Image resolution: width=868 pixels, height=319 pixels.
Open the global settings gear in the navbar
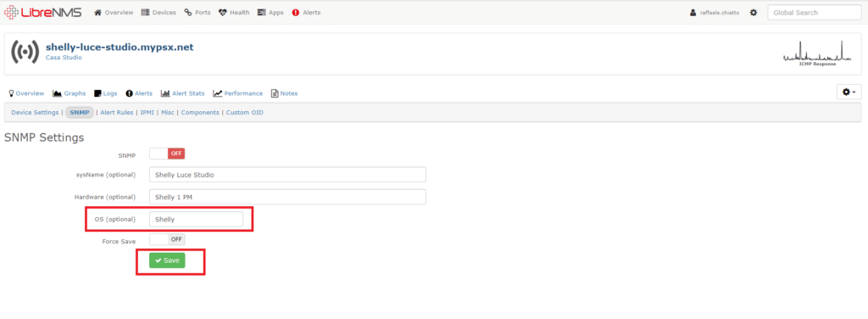point(754,12)
